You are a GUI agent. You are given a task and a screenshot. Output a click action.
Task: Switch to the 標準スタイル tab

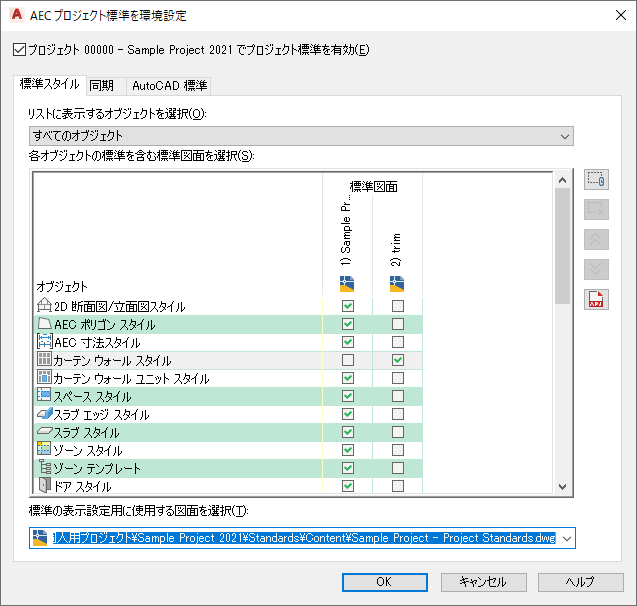coord(50,84)
